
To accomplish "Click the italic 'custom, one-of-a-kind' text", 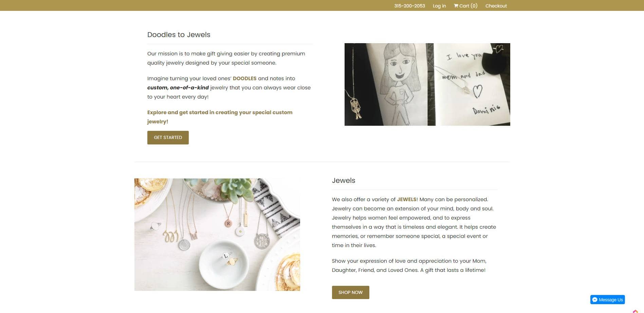I will [x=178, y=88].
